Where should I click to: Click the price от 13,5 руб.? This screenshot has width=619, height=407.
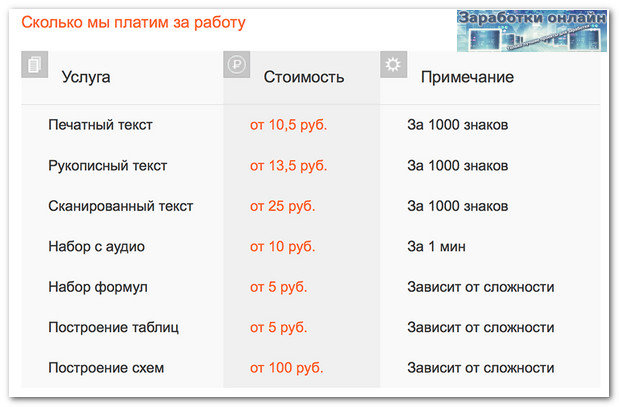coord(289,166)
